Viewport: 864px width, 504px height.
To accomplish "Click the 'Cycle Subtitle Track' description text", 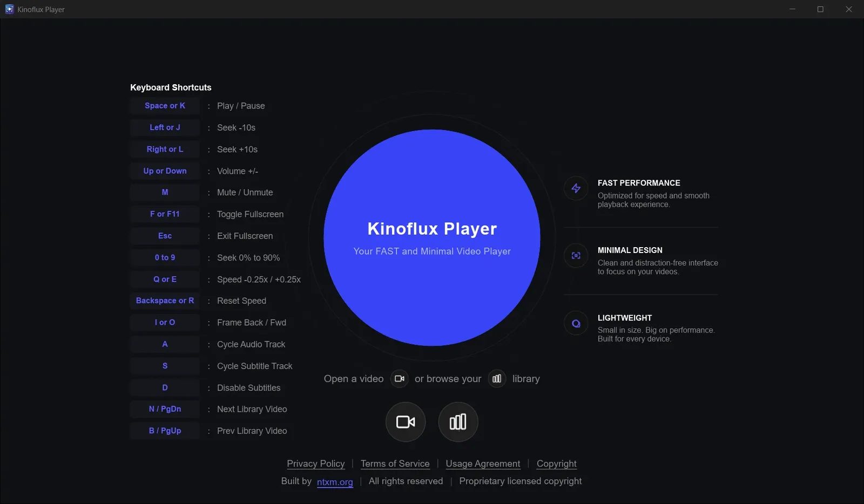I will [254, 366].
